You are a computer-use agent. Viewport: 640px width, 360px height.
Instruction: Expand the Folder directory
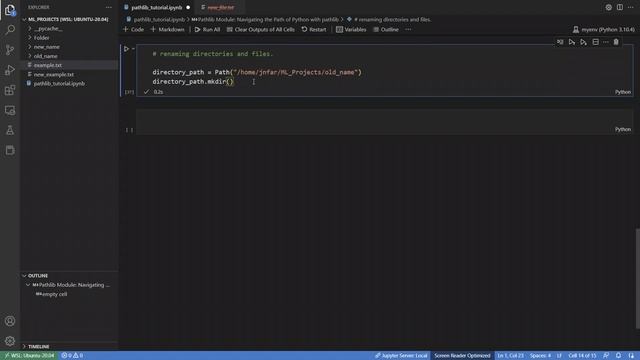[x=41, y=38]
